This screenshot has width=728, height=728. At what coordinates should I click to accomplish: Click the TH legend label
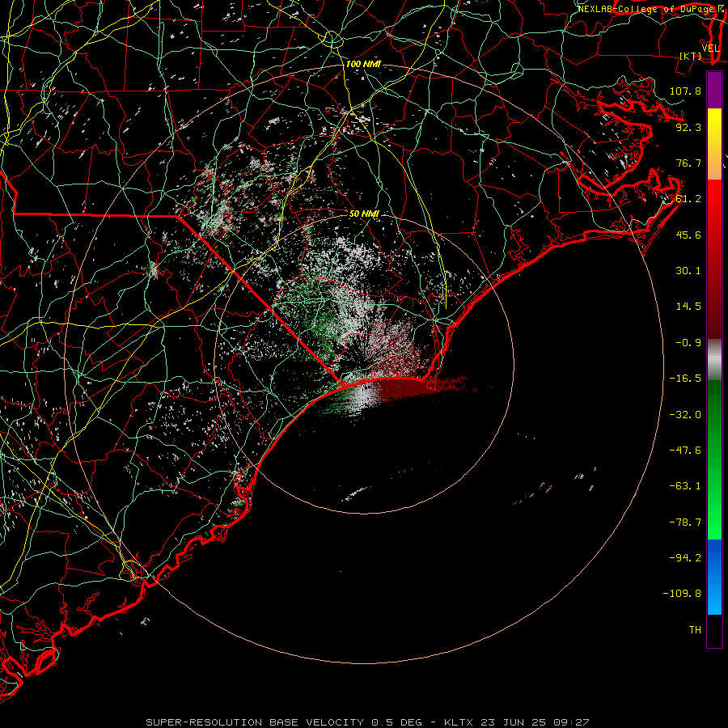695,630
